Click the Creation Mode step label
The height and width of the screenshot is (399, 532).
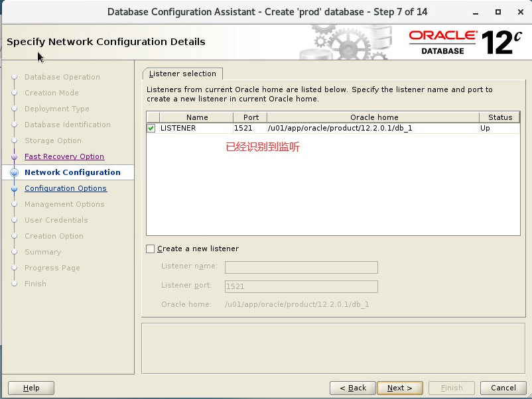52,93
